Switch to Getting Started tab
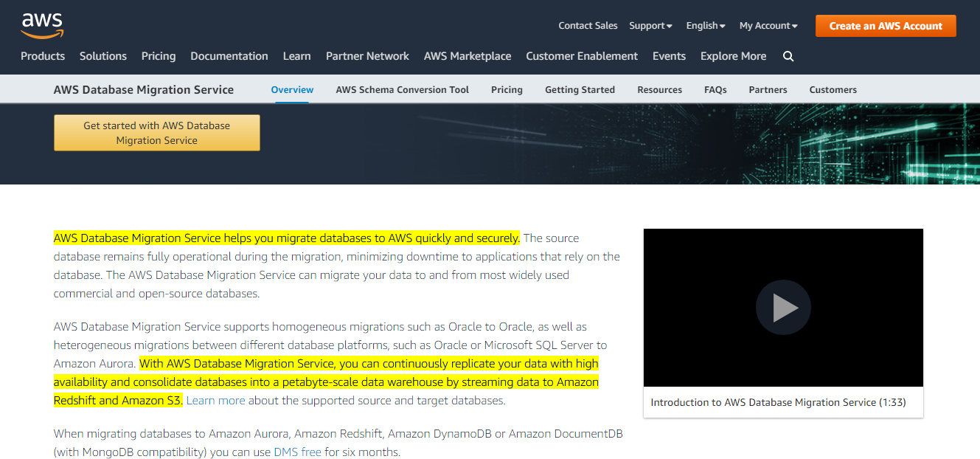The height and width of the screenshot is (459, 980). (580, 89)
